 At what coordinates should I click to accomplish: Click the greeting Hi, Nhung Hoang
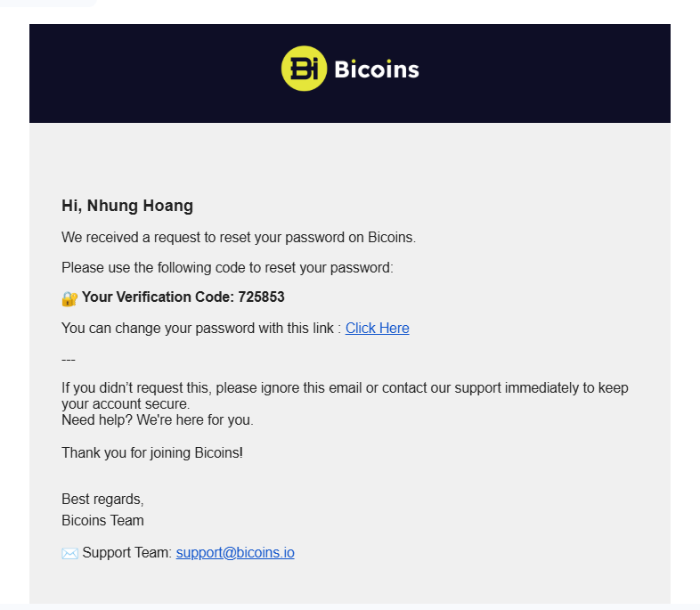click(127, 206)
